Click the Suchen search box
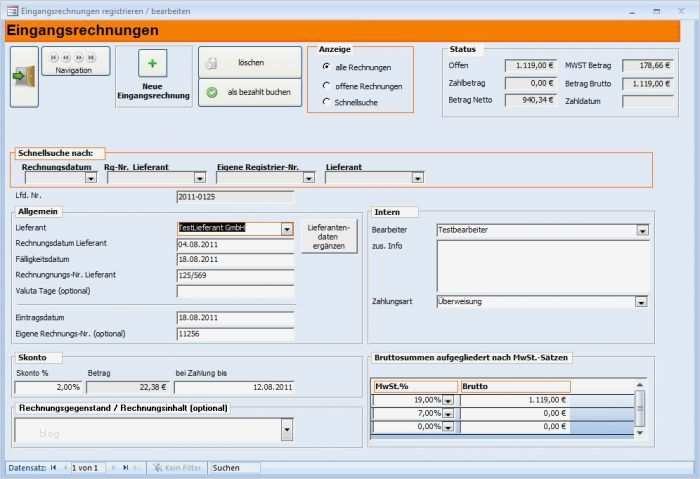The width and height of the screenshot is (700, 479). [x=234, y=468]
